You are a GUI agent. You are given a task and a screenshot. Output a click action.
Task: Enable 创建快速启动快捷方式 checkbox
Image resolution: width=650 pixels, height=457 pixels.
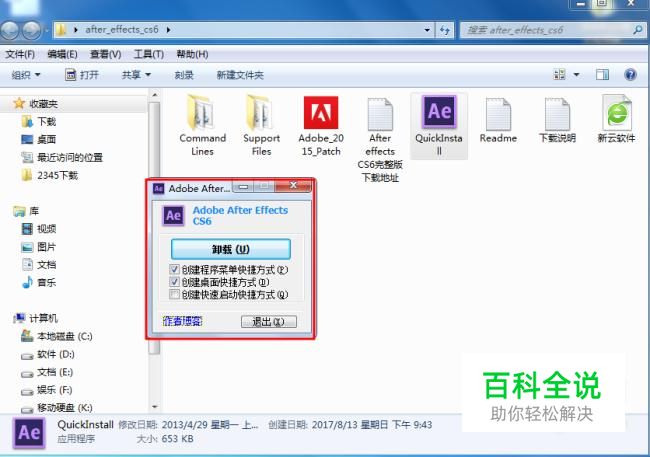click(175, 294)
